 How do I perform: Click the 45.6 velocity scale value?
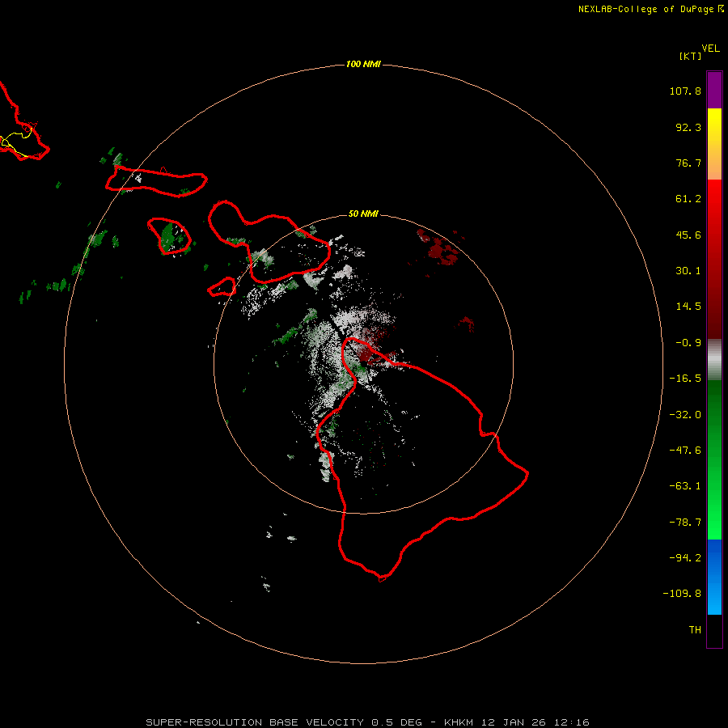pyautogui.click(x=688, y=235)
